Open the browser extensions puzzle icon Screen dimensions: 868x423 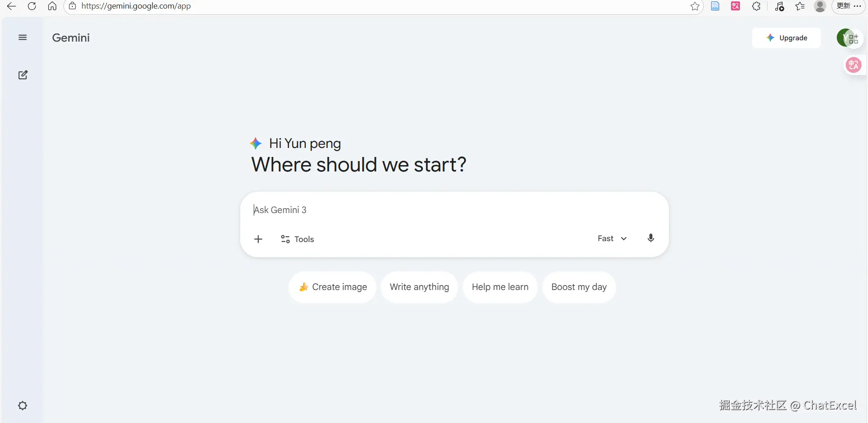(x=756, y=6)
